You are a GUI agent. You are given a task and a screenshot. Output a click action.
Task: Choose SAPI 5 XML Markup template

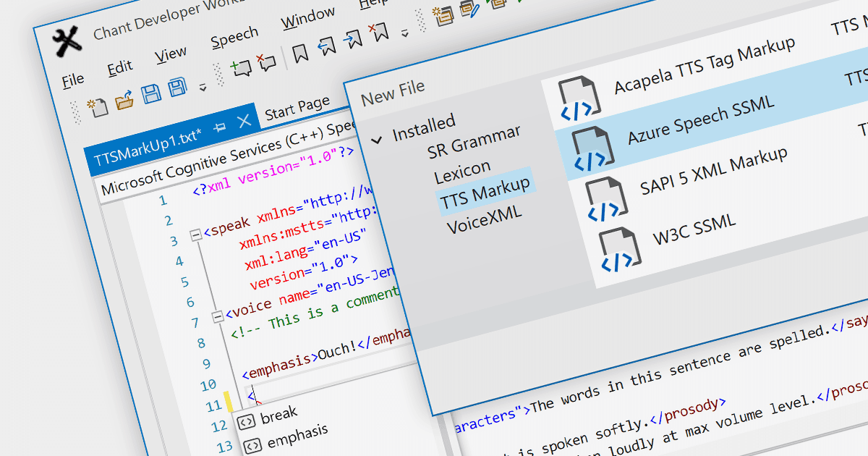coord(714,172)
